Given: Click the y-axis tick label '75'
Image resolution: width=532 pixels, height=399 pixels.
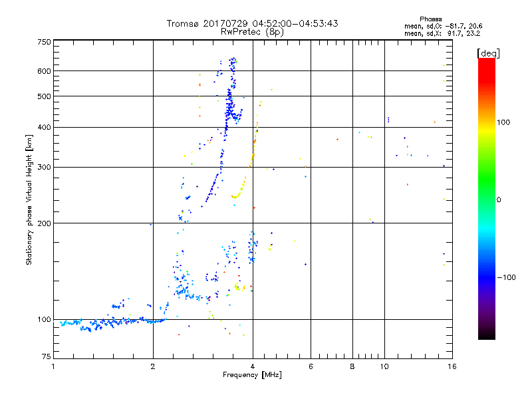Looking at the screenshot, I should point(47,356).
